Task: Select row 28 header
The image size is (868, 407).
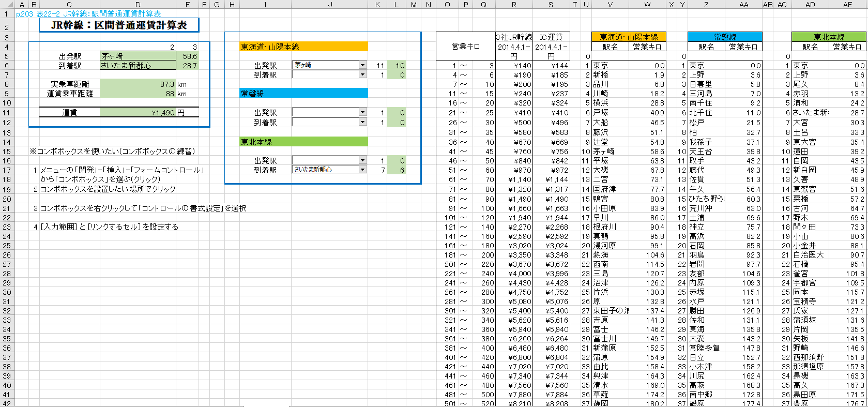Action: (7, 274)
